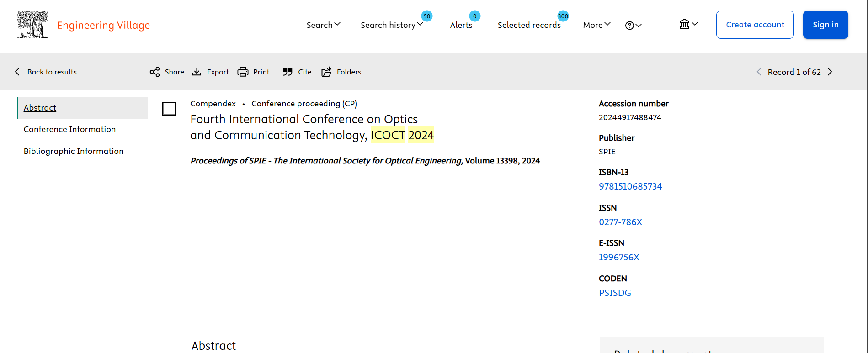The height and width of the screenshot is (353, 868).
Task: Click the Folders icon
Action: pyautogui.click(x=326, y=72)
